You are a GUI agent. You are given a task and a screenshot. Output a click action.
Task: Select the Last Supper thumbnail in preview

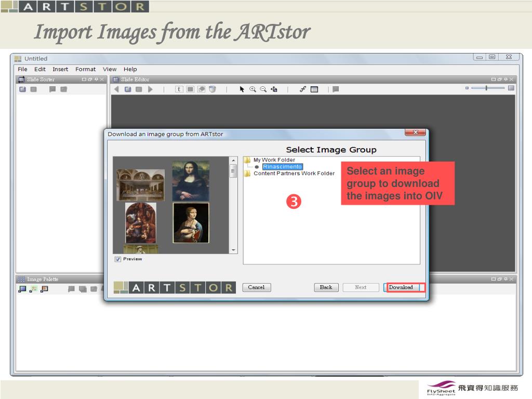pos(140,185)
